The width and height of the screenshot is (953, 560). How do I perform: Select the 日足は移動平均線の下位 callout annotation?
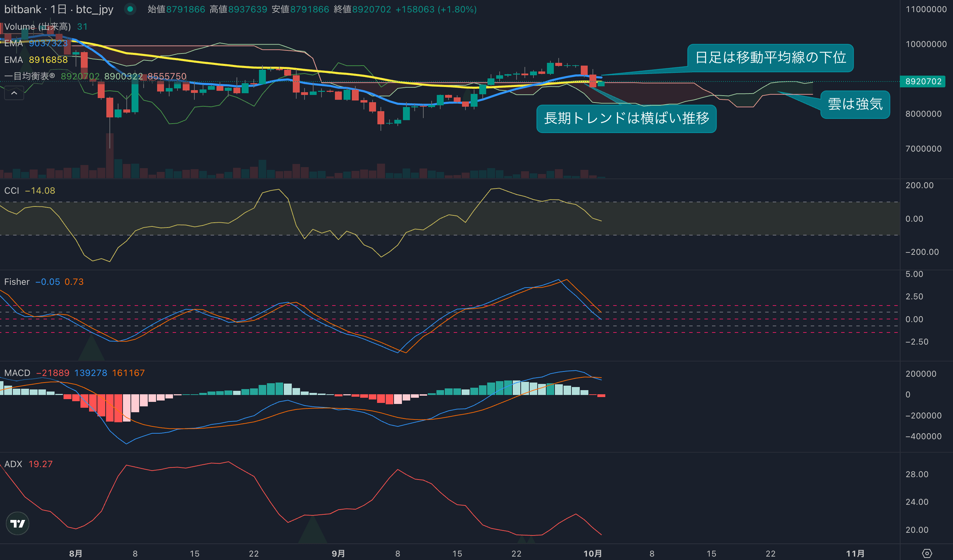coord(770,57)
